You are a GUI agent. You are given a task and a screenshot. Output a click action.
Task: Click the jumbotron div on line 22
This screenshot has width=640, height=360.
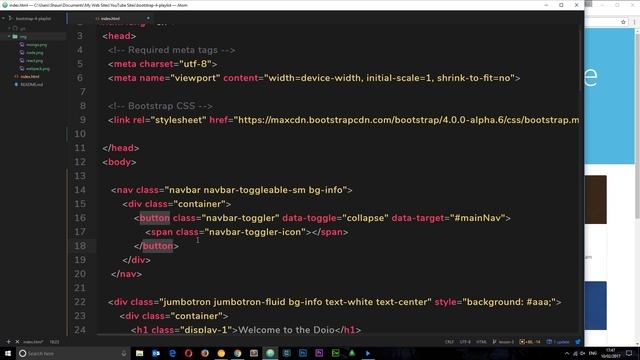click(335, 302)
